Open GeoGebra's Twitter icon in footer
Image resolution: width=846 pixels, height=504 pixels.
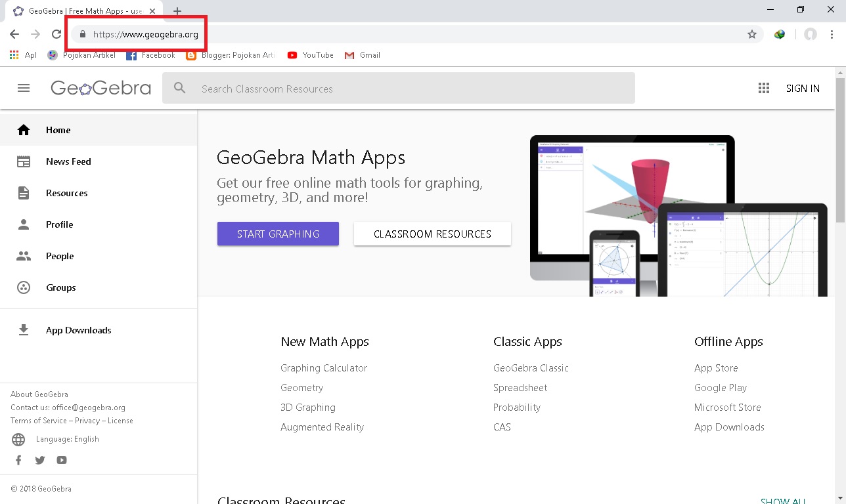coord(40,460)
